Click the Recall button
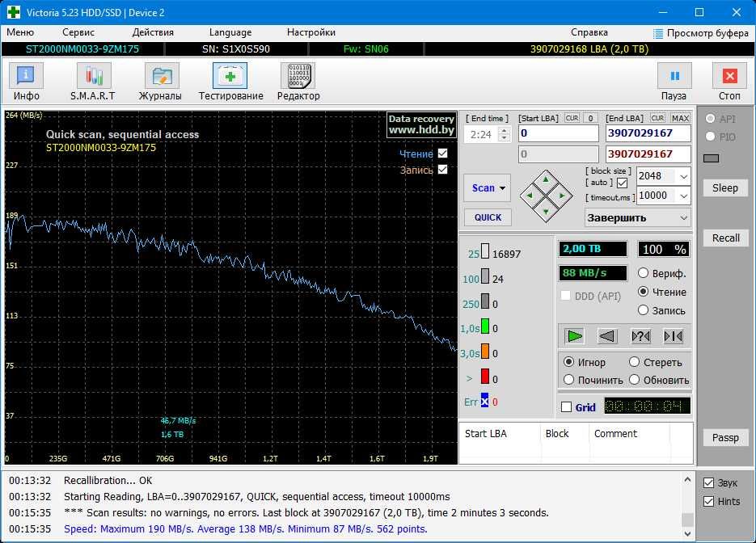756x543 pixels. [725, 238]
